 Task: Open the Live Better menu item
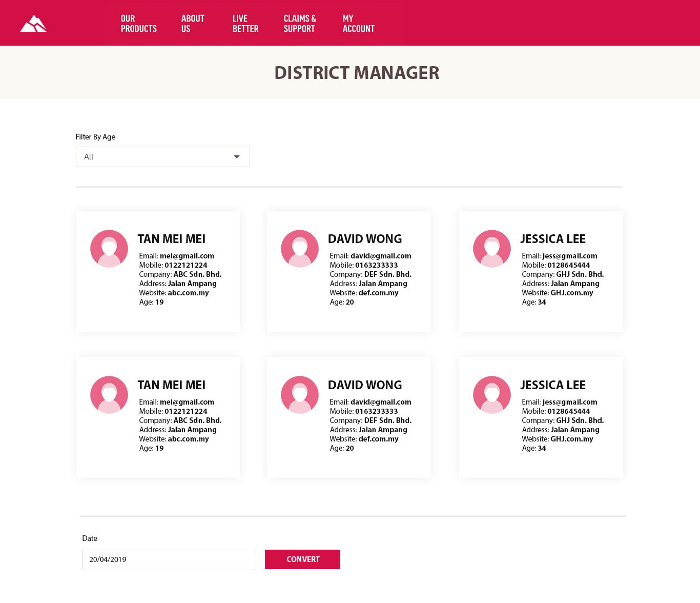(245, 24)
